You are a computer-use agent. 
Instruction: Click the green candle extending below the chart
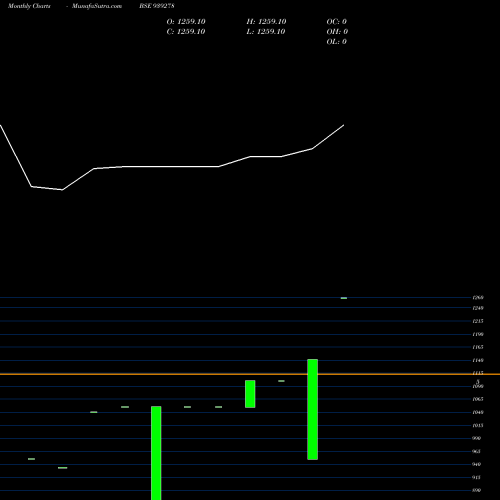pyautogui.click(x=156, y=453)
